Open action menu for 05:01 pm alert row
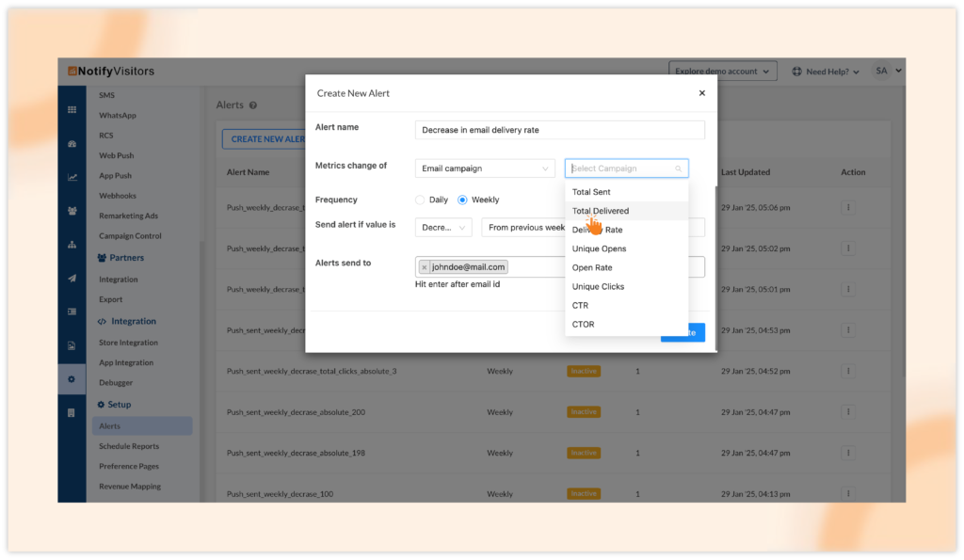Screen dimensions: 964x560 pos(848,289)
